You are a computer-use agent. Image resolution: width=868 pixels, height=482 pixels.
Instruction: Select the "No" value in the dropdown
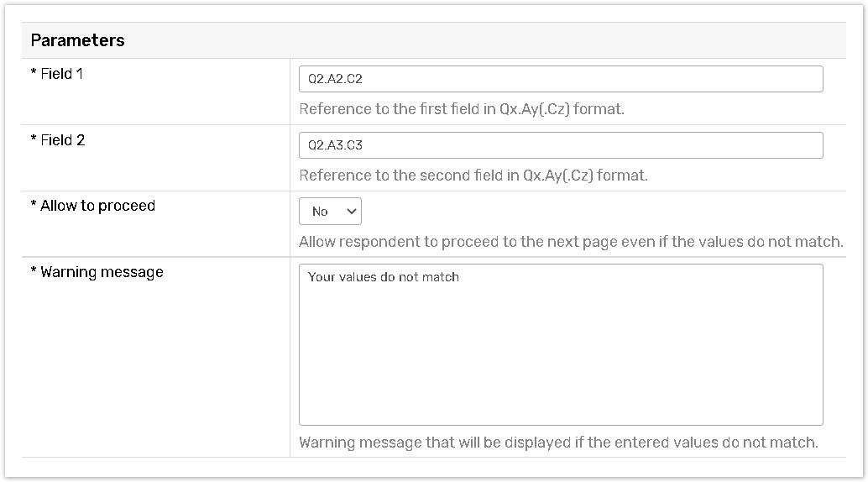point(320,212)
